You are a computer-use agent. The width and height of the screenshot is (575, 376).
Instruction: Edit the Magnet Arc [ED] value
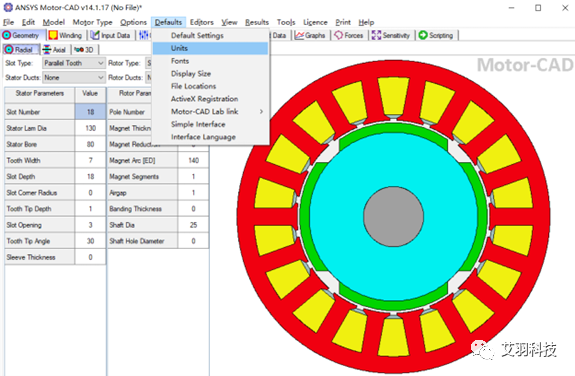tap(193, 160)
